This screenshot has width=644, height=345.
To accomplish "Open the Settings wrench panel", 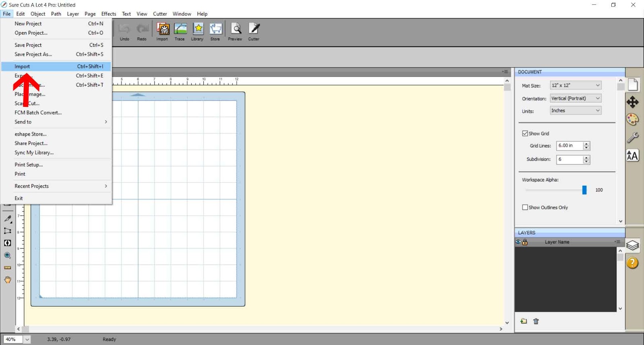I will pos(633,137).
